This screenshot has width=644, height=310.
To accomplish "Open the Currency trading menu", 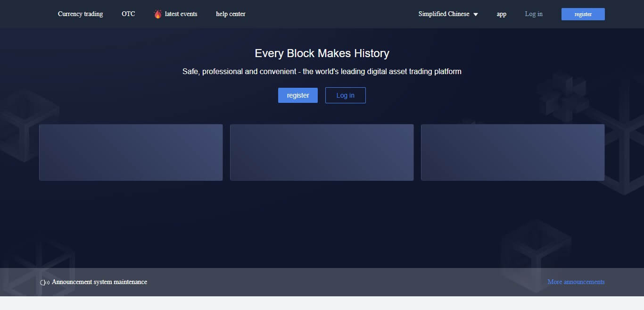I will pyautogui.click(x=80, y=14).
